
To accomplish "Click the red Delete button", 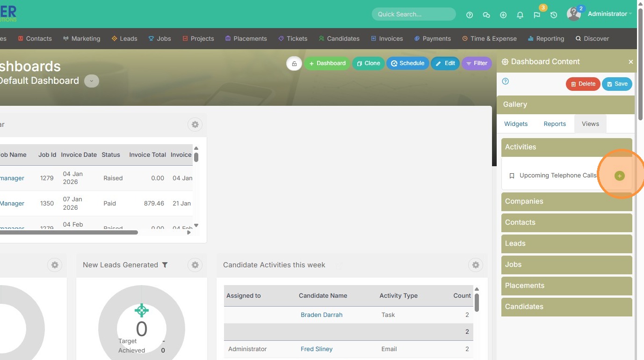I will [x=583, y=84].
